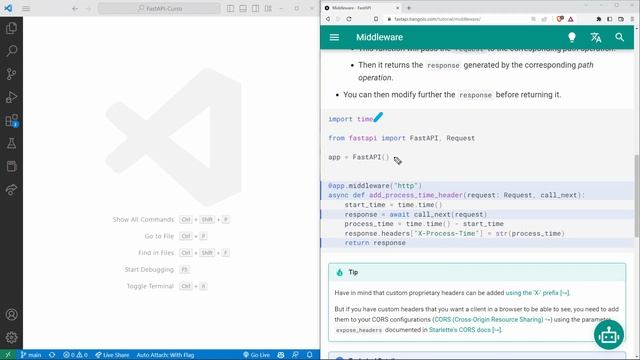Screen dimensions: 640x360
Task: Switch the docs color theme with the lightbulb
Action: pyautogui.click(x=572, y=37)
